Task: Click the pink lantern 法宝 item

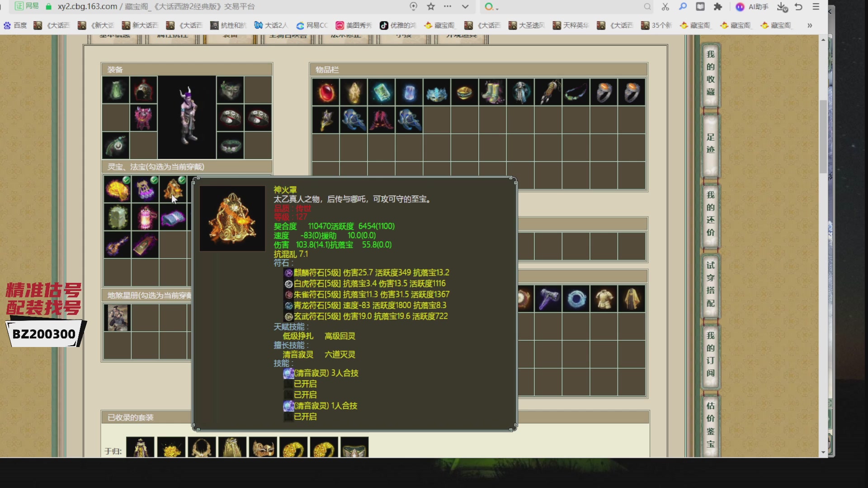Action: 145,217
